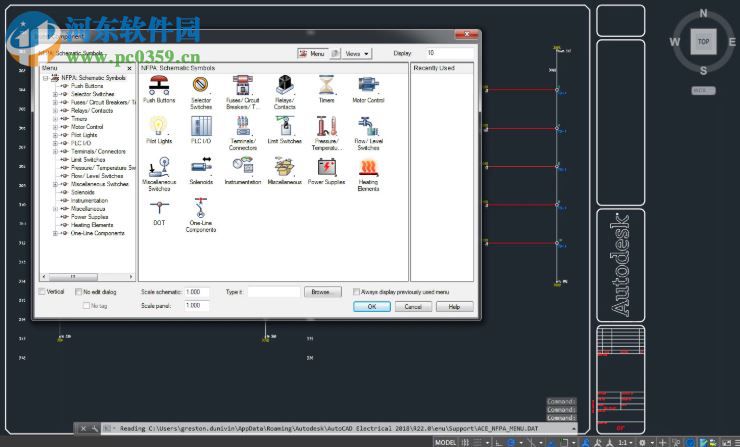Open Help from the dialog
This screenshot has height=447, width=740.
[x=454, y=306]
